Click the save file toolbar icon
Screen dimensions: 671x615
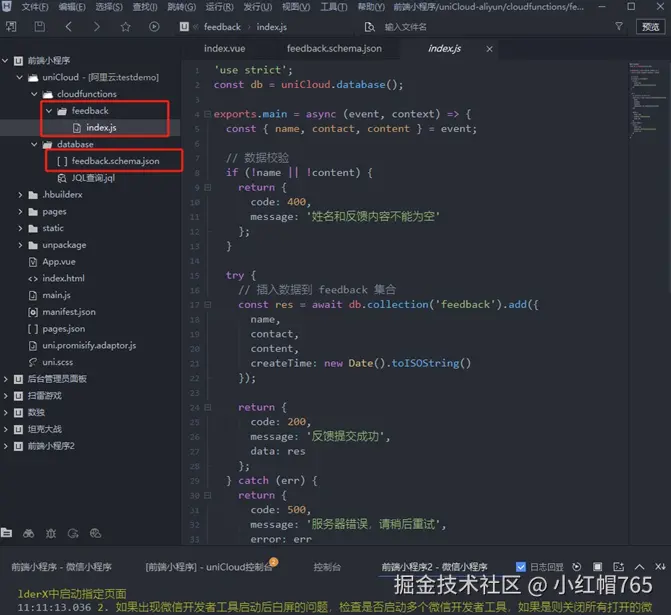(39, 27)
